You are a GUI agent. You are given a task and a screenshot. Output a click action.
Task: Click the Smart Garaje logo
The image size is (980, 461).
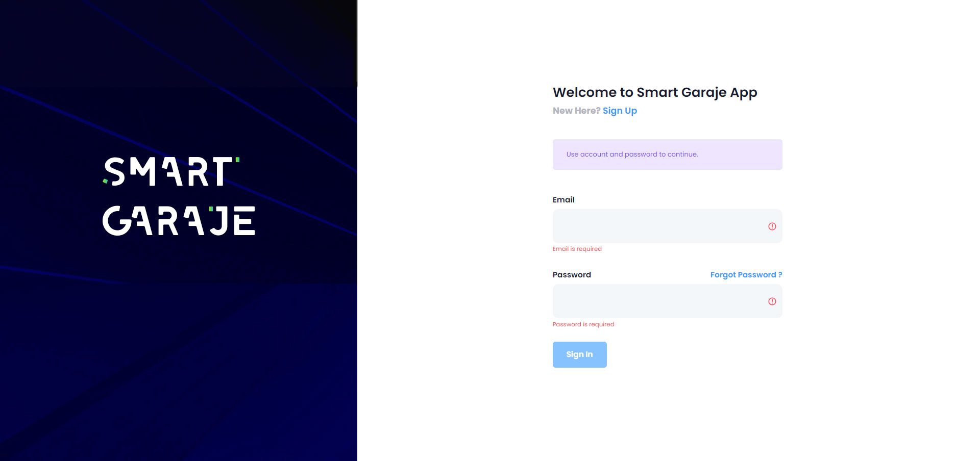click(x=178, y=196)
